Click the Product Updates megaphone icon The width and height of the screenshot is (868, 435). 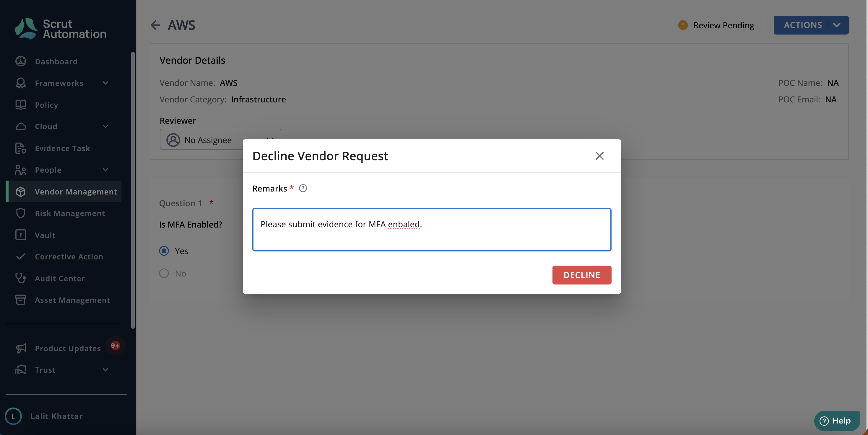(21, 348)
